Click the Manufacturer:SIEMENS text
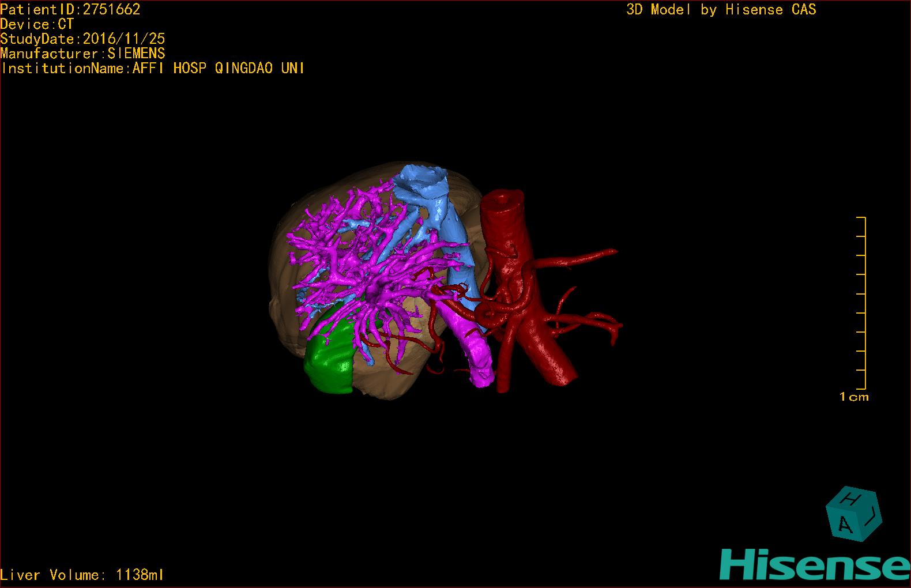The width and height of the screenshot is (911, 588). tap(82, 54)
